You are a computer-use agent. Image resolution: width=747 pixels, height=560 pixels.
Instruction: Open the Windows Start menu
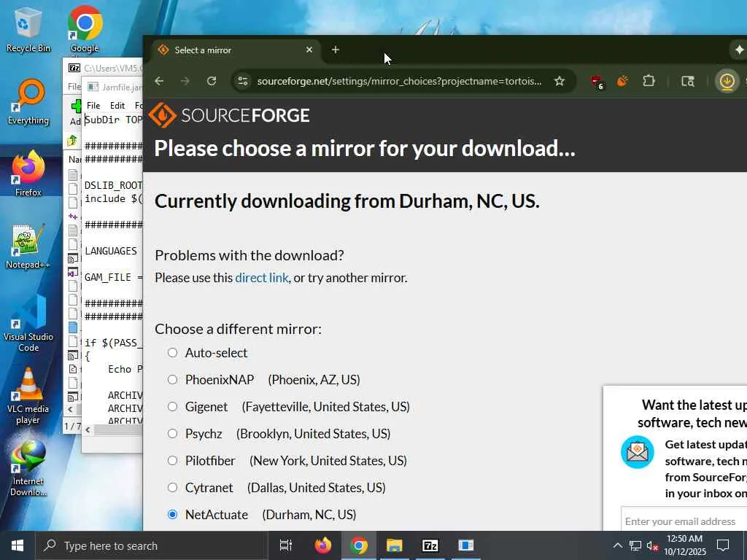(x=18, y=545)
